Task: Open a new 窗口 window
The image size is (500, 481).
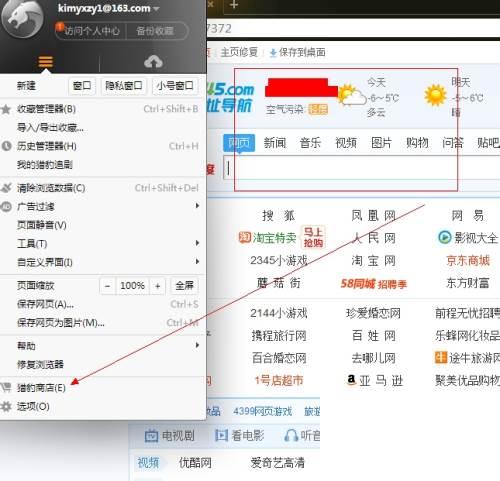Action: coord(82,86)
